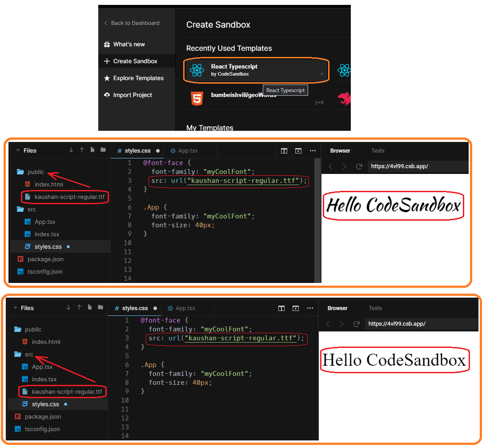The image size is (486, 448).
Task: Open tsconfig.json in bottom file tree
Action: pos(37,429)
